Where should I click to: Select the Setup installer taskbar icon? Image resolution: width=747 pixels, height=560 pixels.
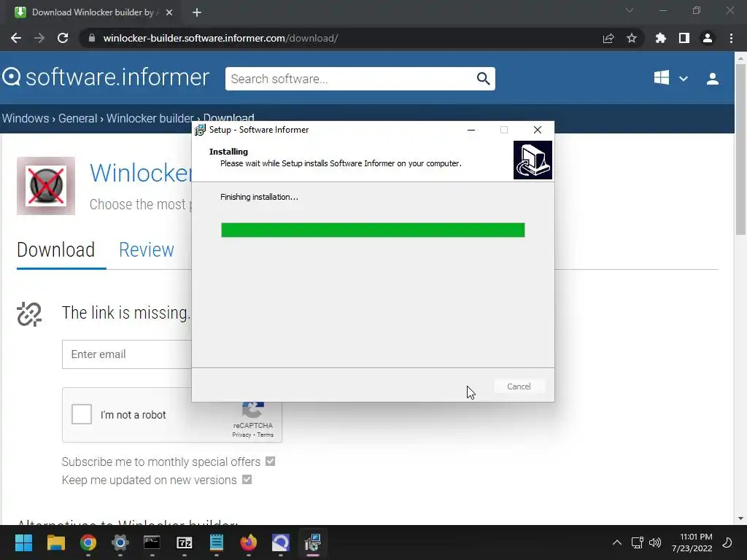coord(312,542)
